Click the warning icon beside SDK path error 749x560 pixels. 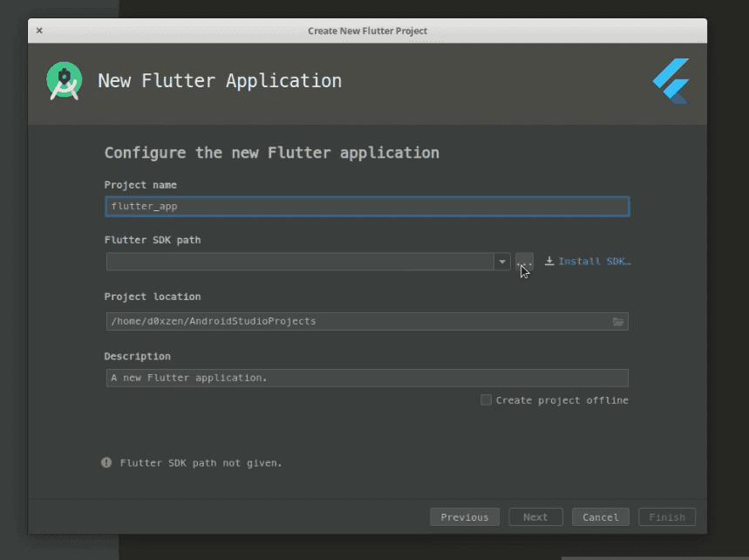106,462
